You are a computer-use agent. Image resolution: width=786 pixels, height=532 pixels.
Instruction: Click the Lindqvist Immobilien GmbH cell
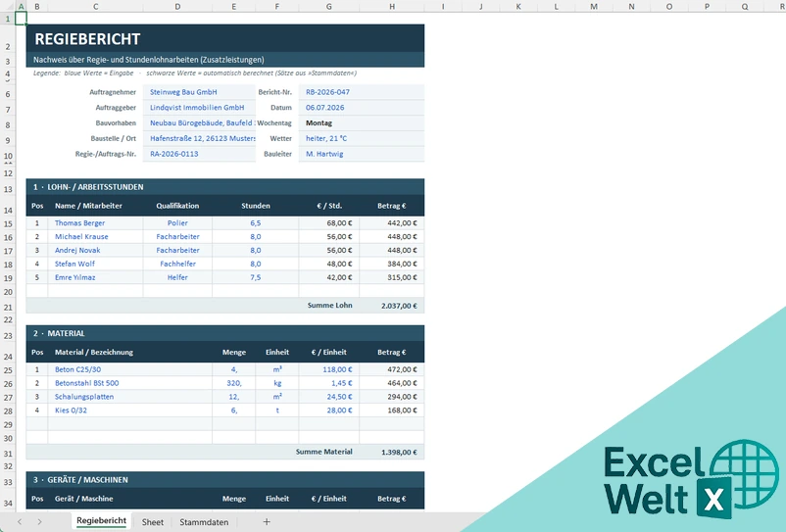pyautogui.click(x=199, y=108)
